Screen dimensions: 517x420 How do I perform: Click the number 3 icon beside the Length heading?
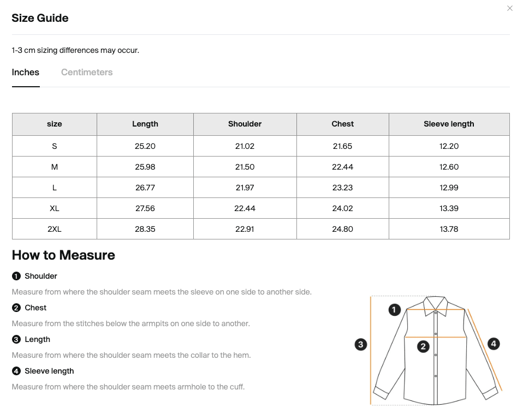[x=16, y=339]
